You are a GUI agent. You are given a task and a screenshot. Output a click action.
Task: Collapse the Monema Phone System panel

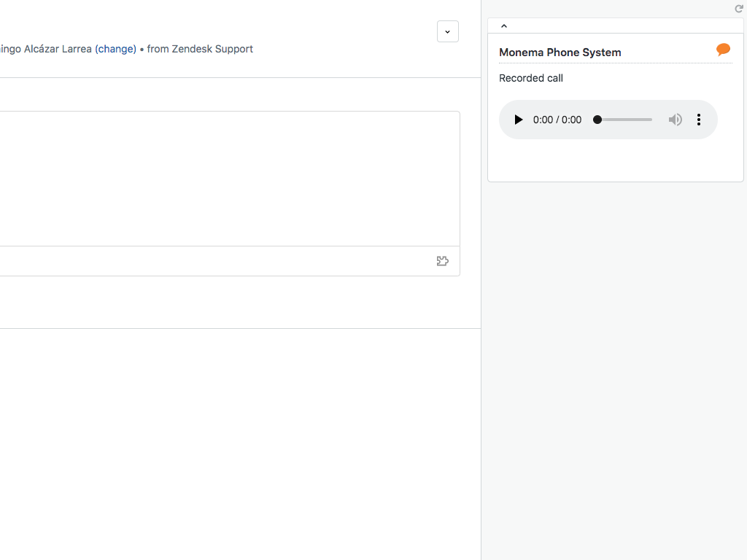504,26
